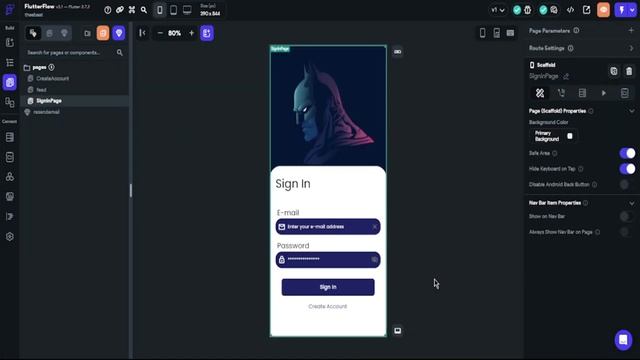
Task: Click the orange add page button
Action: (103, 33)
